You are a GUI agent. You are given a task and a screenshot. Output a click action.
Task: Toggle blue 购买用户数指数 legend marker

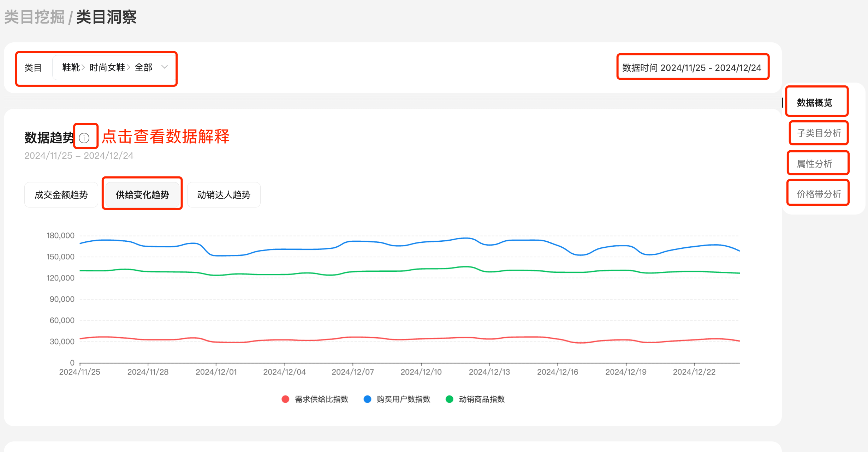pos(367,399)
